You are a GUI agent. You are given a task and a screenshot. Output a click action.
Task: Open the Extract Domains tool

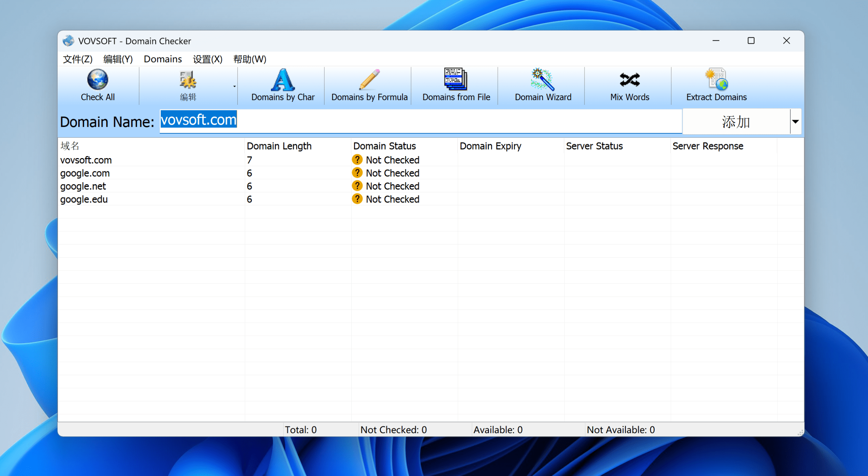click(x=716, y=85)
